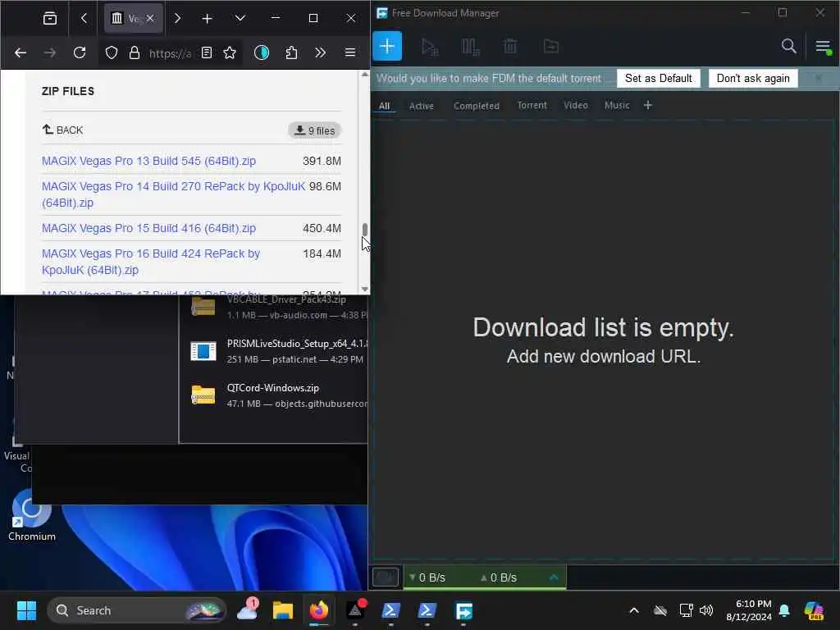
Task: Click the move to folder icon in FDM
Action: (550, 47)
